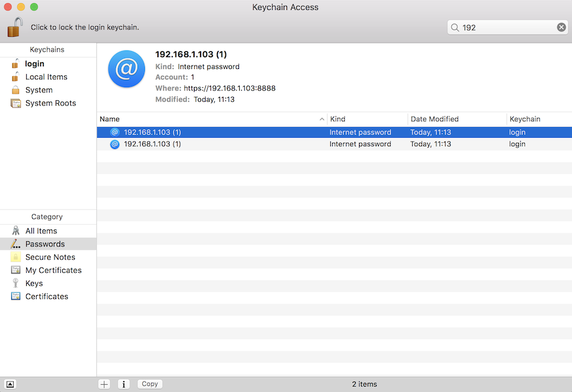Click the Local Items padlock icon
The image size is (572, 392).
[x=15, y=77]
